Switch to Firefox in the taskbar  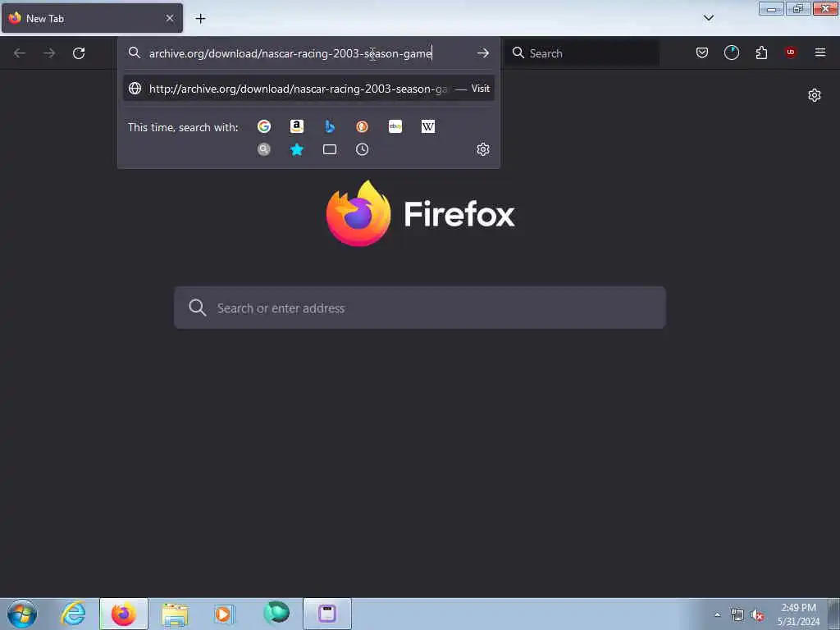124,614
